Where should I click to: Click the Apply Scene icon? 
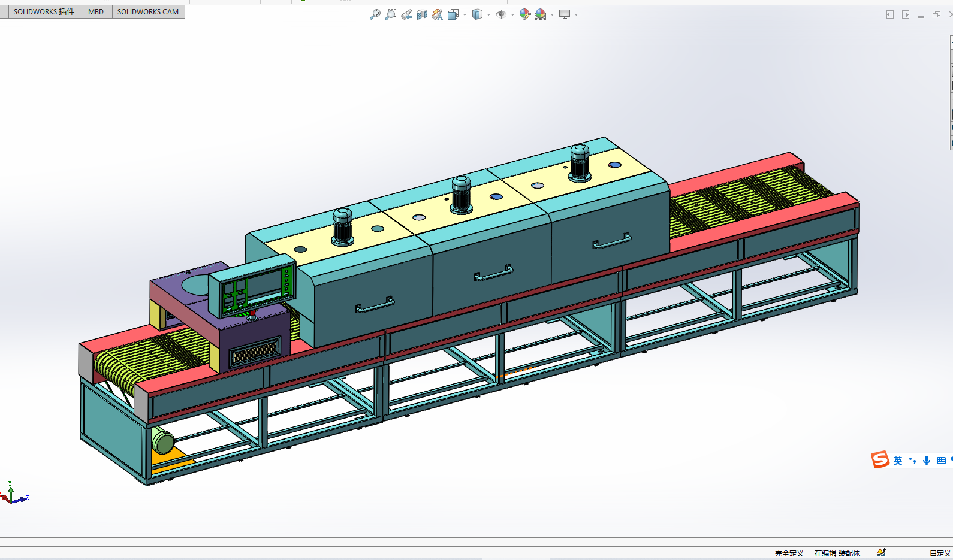pos(540,14)
